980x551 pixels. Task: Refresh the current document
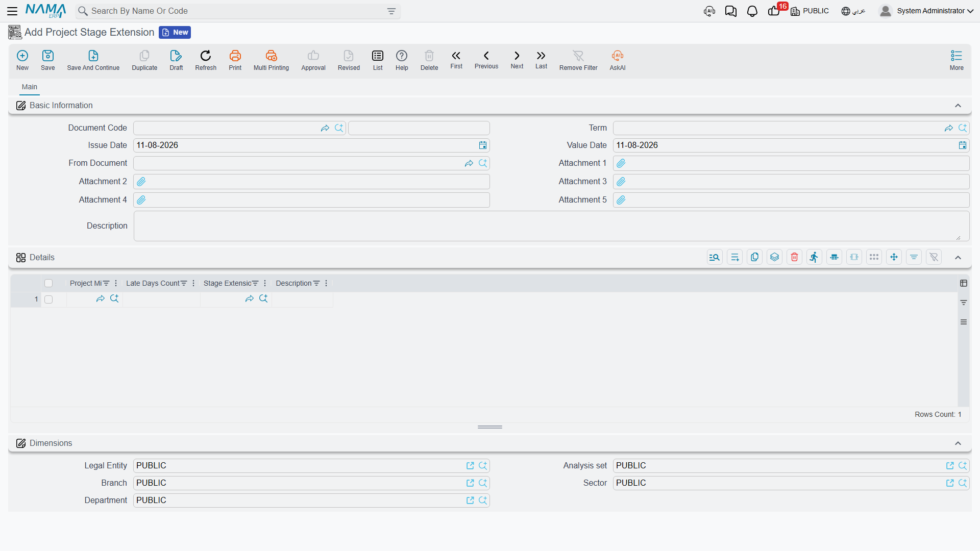point(206,60)
